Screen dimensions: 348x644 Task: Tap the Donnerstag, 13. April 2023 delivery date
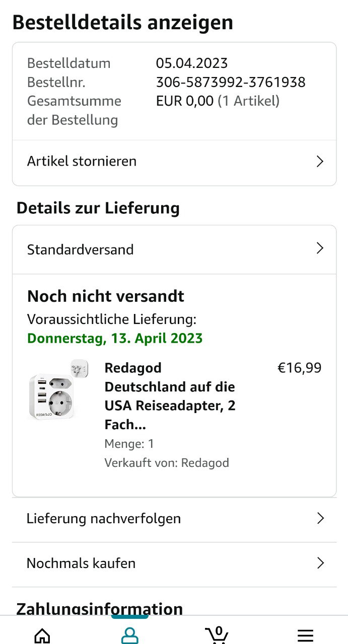pos(115,338)
